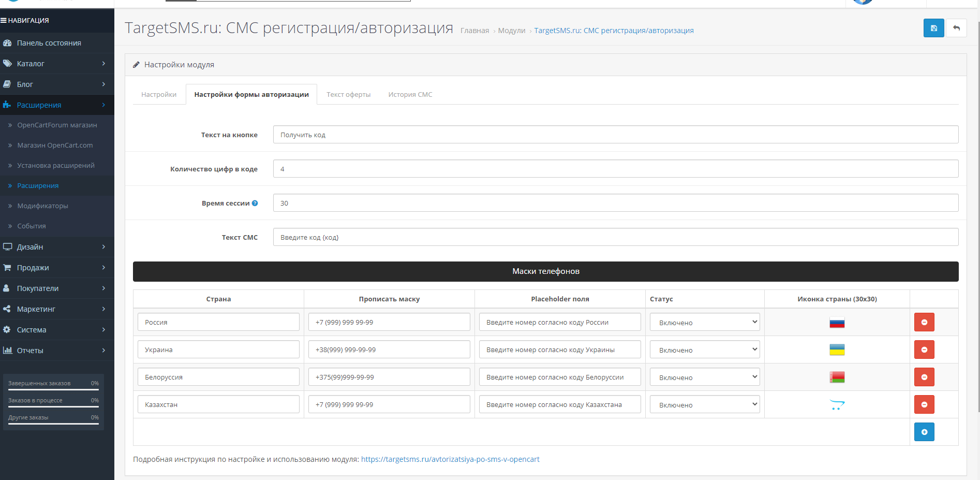Click the Дизайн monitor icon

pos(7,247)
